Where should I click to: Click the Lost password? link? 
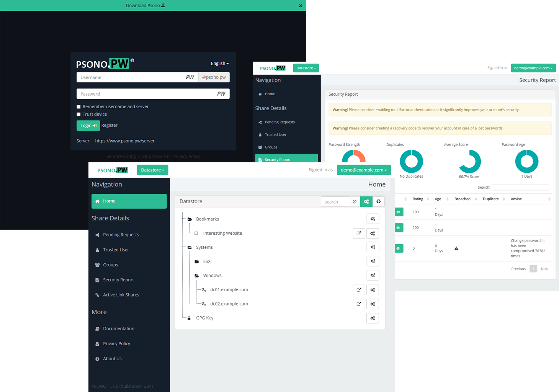point(154,157)
